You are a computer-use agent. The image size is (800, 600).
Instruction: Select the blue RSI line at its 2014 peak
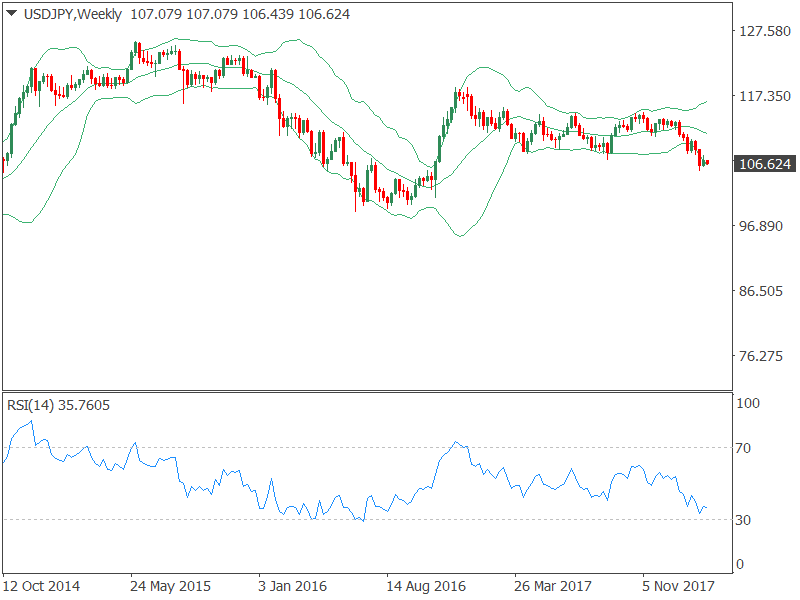(x=32, y=421)
